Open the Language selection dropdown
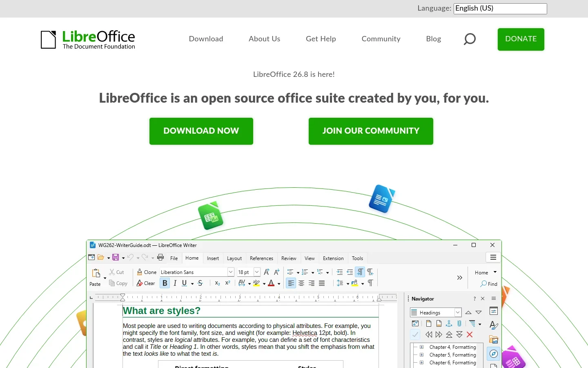The image size is (588, 368). [500, 9]
